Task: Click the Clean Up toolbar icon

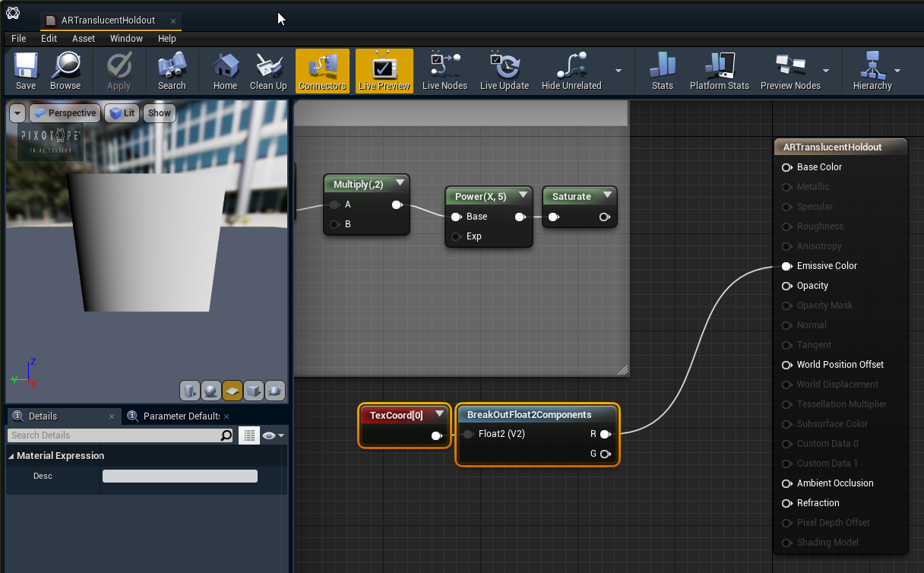Action: click(x=268, y=71)
